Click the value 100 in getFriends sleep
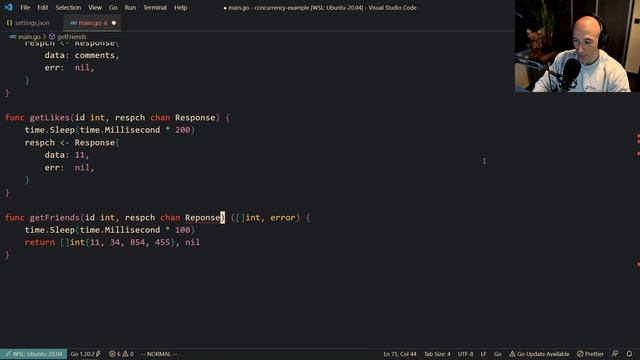This screenshot has height=360, width=640. click(x=182, y=230)
